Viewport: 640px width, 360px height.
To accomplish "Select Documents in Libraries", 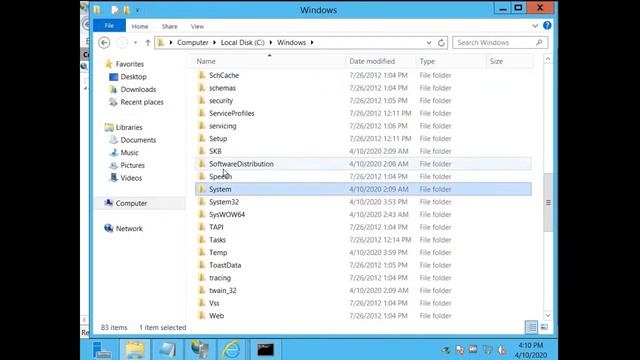I will click(138, 140).
